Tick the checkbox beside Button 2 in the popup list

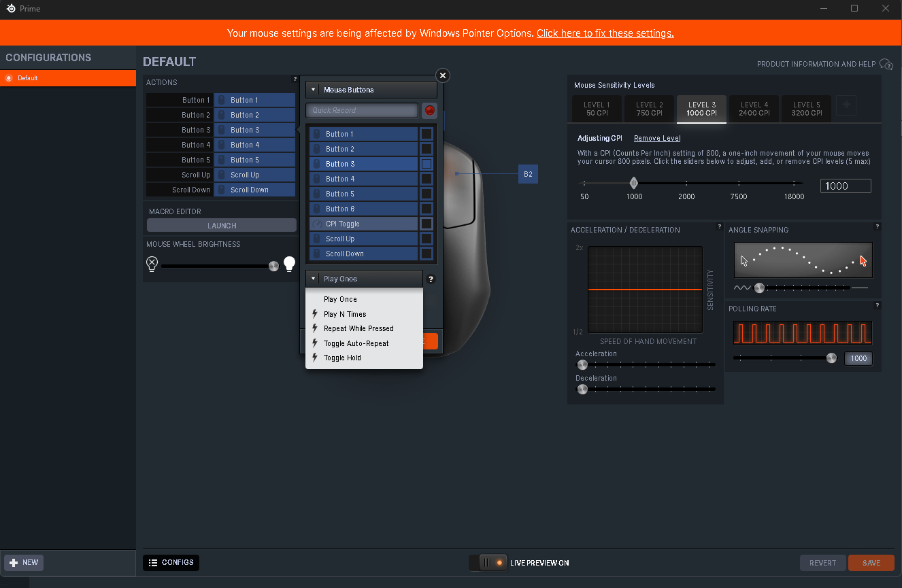(x=427, y=149)
